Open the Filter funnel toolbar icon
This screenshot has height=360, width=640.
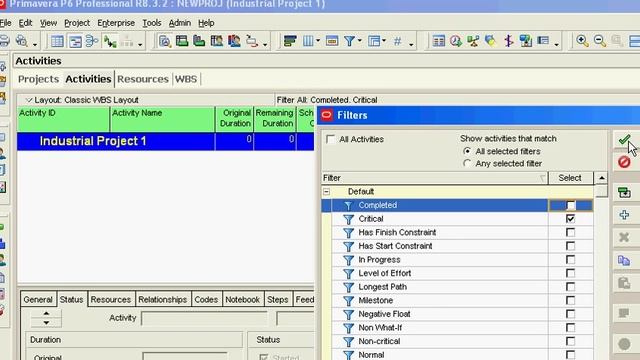349,41
